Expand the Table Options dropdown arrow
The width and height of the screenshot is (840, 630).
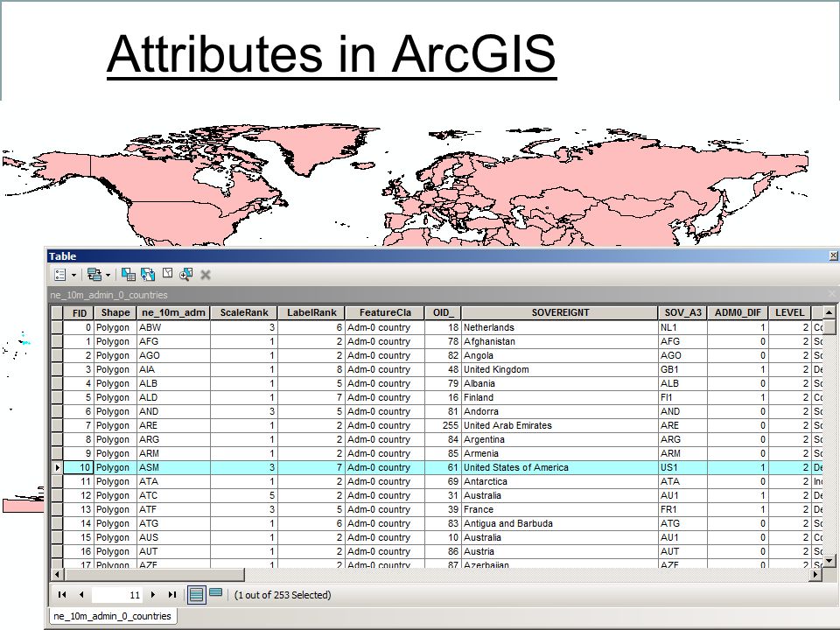pos(73,276)
